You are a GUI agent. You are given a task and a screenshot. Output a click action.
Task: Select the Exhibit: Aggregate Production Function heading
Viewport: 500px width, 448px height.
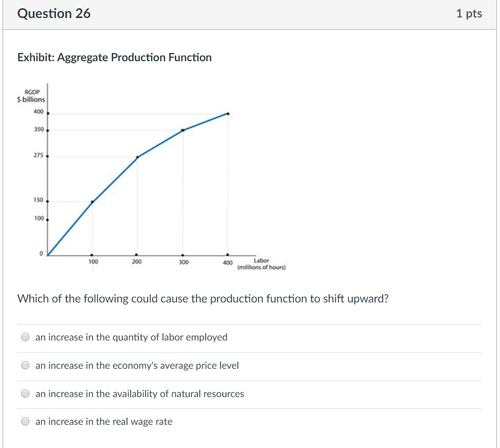coord(114,57)
